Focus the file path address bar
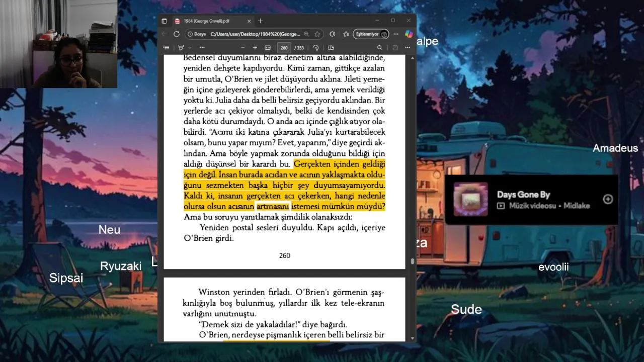 click(255, 34)
